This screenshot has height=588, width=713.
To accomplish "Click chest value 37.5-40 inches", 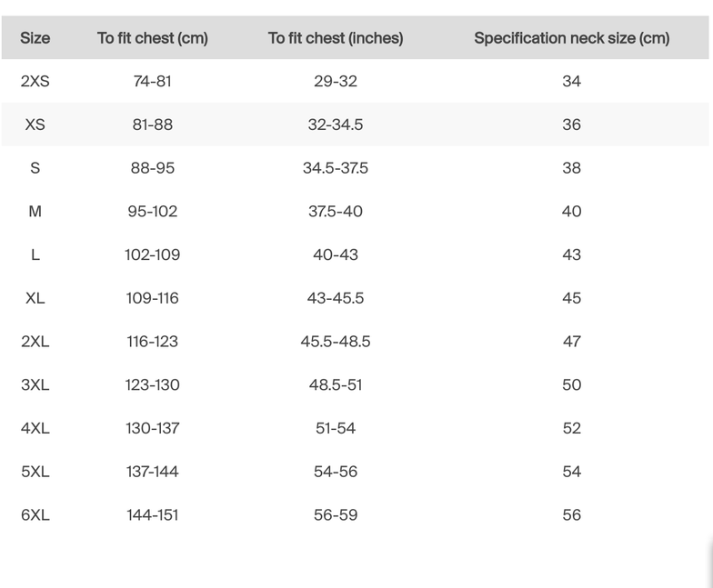I will click(336, 211).
